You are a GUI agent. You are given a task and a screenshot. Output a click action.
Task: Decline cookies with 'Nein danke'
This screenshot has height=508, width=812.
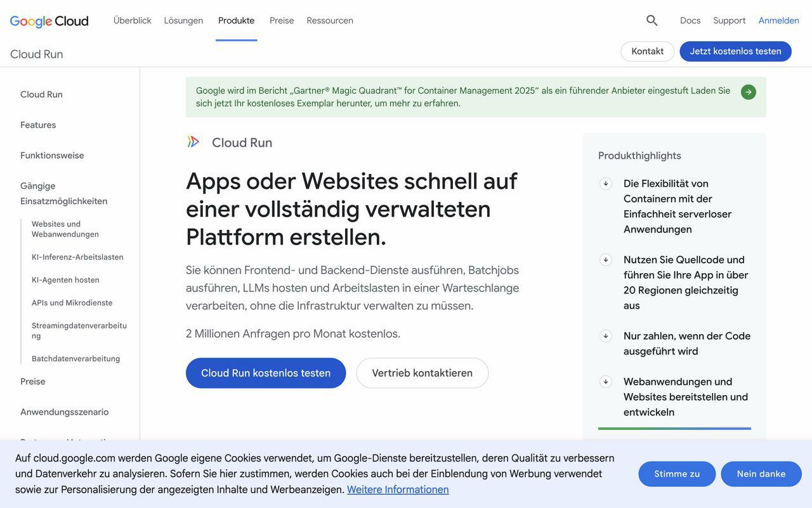(x=761, y=474)
